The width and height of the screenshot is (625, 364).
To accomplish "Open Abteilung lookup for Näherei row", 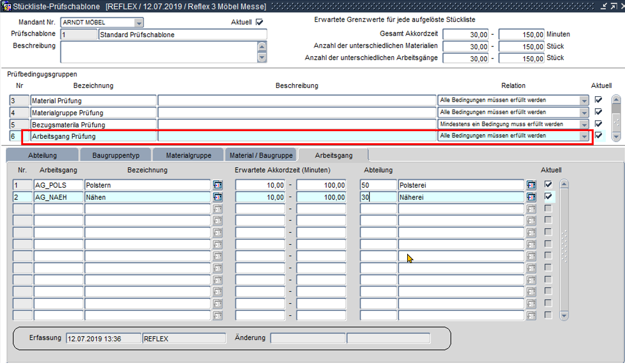I will tap(531, 197).
